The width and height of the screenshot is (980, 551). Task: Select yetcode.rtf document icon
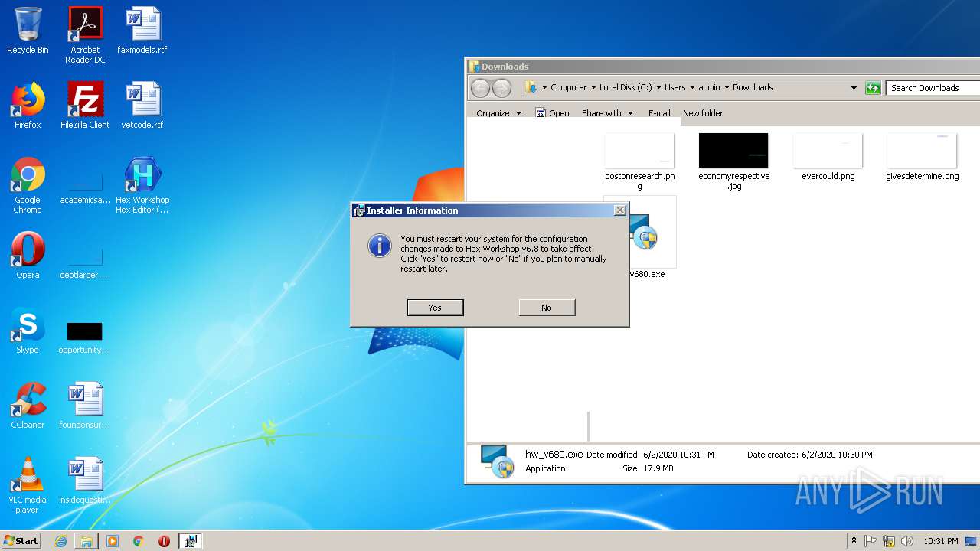(142, 106)
